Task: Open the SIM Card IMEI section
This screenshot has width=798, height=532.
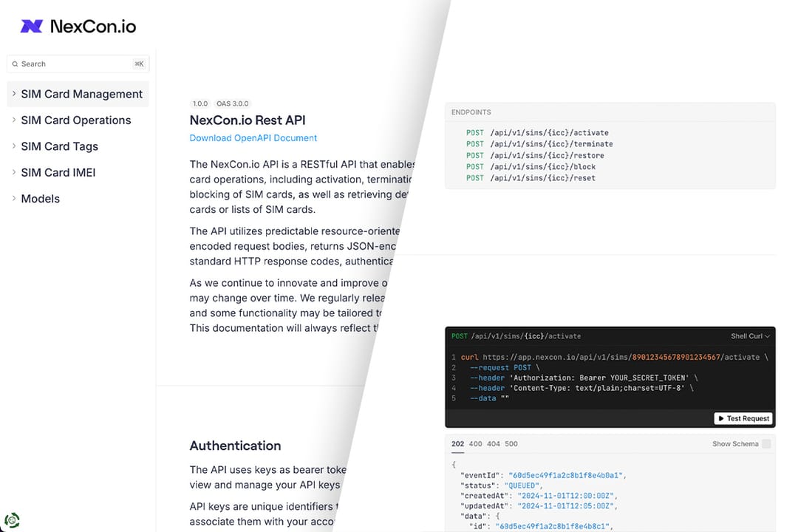Action: pos(58,173)
